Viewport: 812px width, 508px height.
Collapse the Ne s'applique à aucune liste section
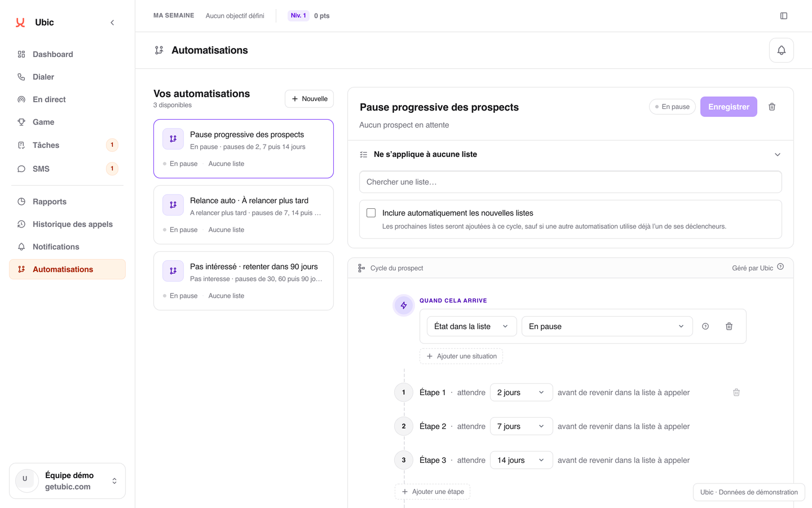778,155
